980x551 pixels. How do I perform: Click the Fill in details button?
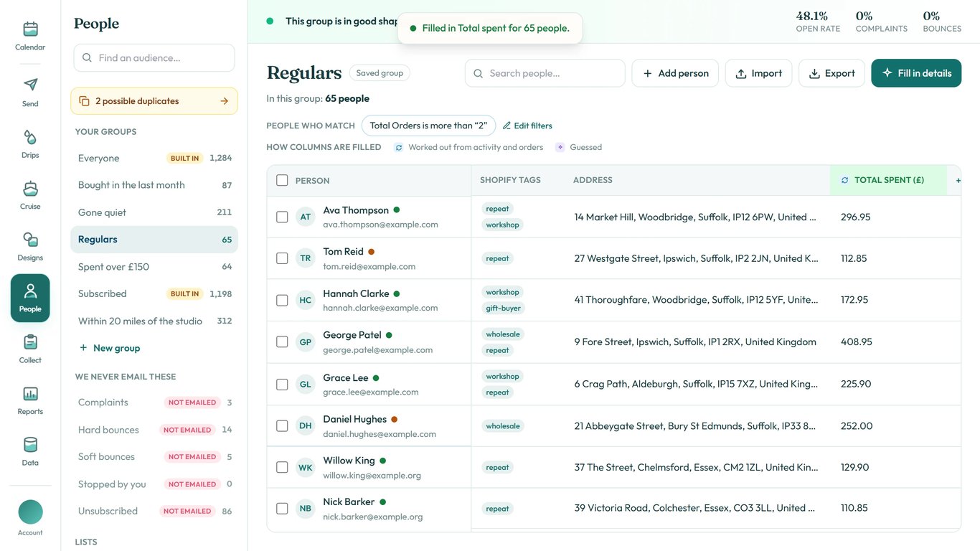916,73
